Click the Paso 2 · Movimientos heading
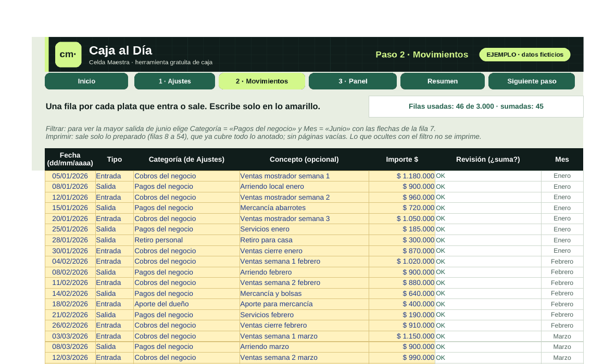The image size is (616, 364). pos(422,55)
